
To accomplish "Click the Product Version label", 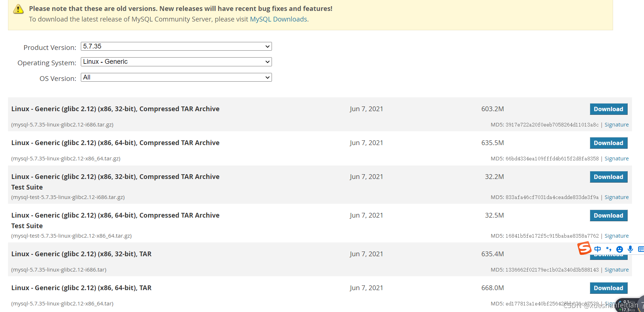I will click(x=50, y=47).
